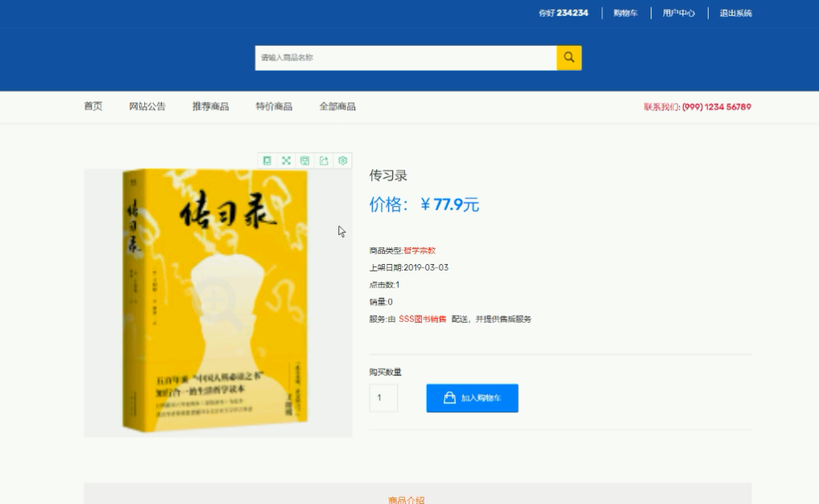Open the 推荐商品 navigation item
This screenshot has width=819, height=504.
pyautogui.click(x=210, y=106)
